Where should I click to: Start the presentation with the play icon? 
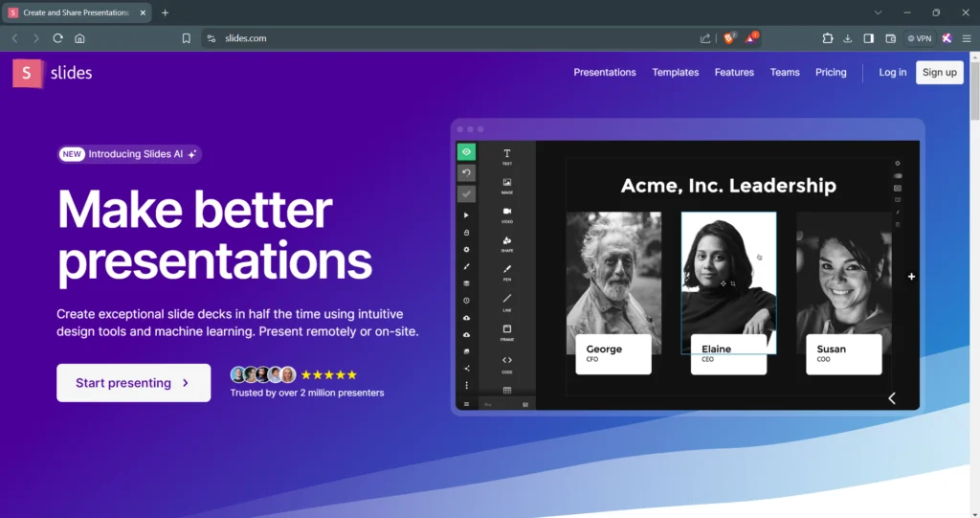[466, 215]
